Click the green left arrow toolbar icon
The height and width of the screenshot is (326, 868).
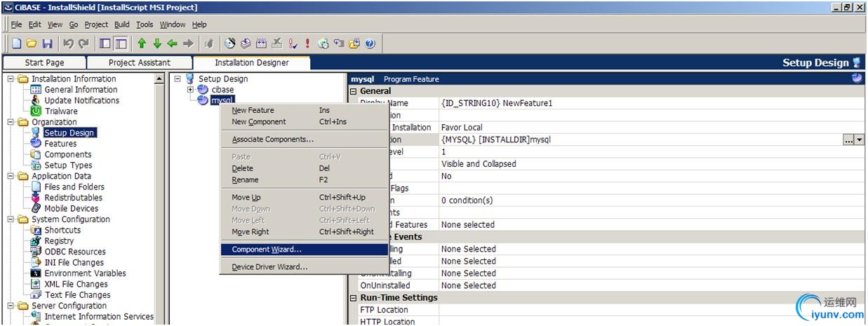173,43
